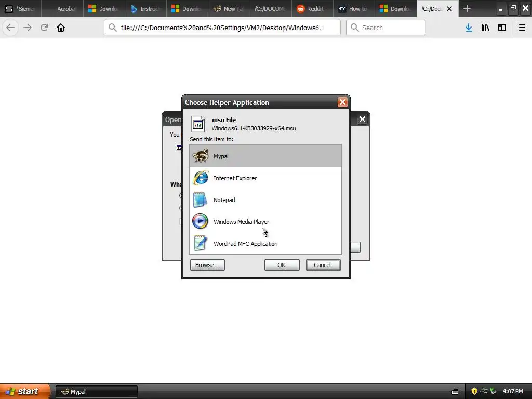
Task: Reload the current page
Action: pyautogui.click(x=44, y=28)
